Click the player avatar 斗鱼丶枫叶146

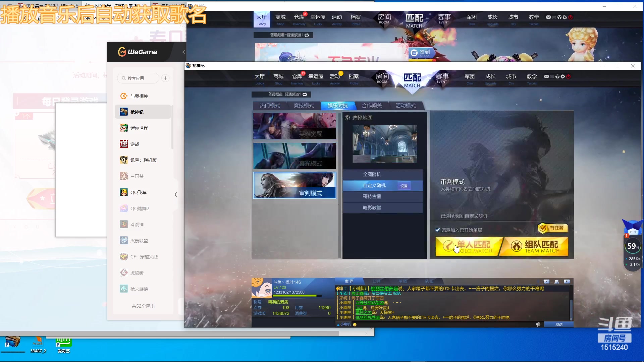262,288
